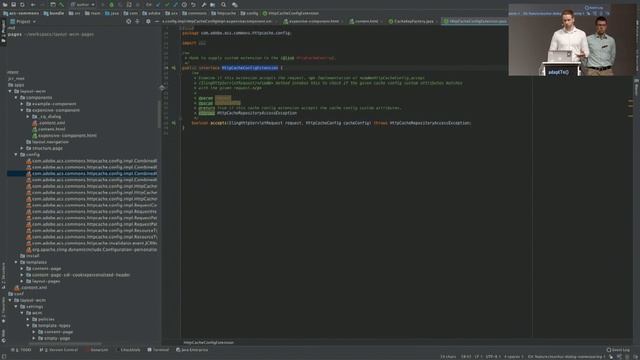This screenshot has height=360, width=640.
Task: Select the HttpCacheConfigExtension breadcrumb
Action: click(291, 13)
